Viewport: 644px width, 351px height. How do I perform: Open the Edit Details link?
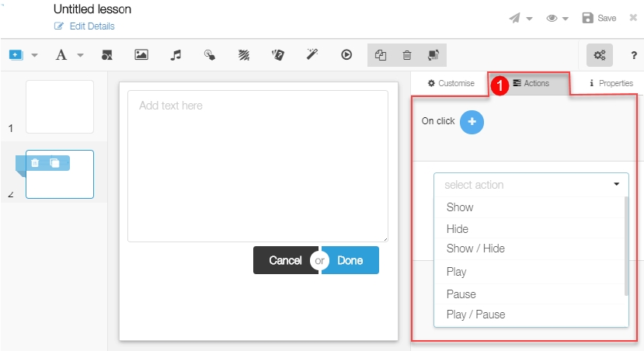[x=92, y=26]
